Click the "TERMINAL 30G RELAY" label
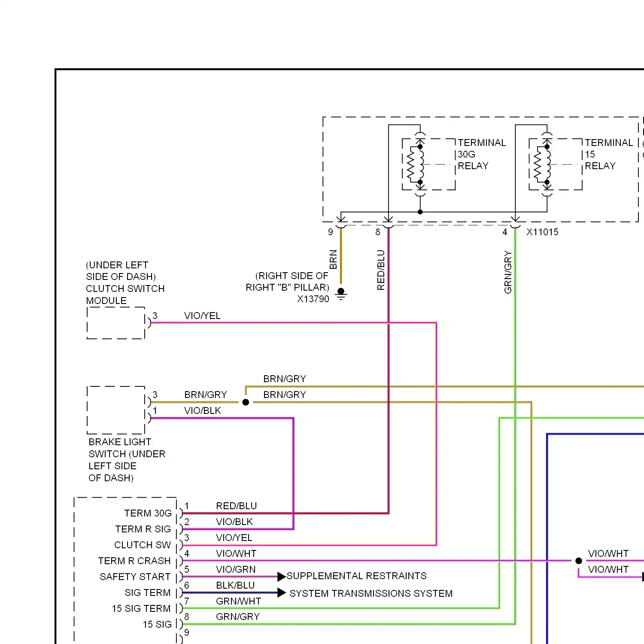Viewport: 644px width, 644px height. click(x=482, y=154)
